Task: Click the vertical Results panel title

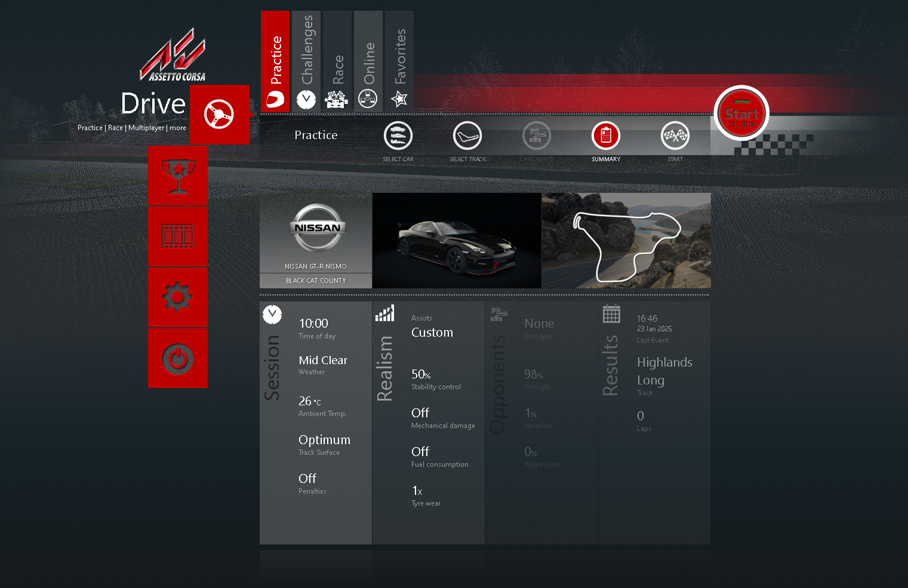Action: point(610,365)
